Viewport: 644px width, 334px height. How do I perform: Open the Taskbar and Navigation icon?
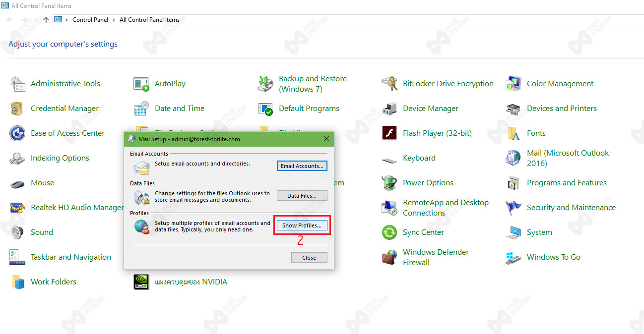click(17, 257)
